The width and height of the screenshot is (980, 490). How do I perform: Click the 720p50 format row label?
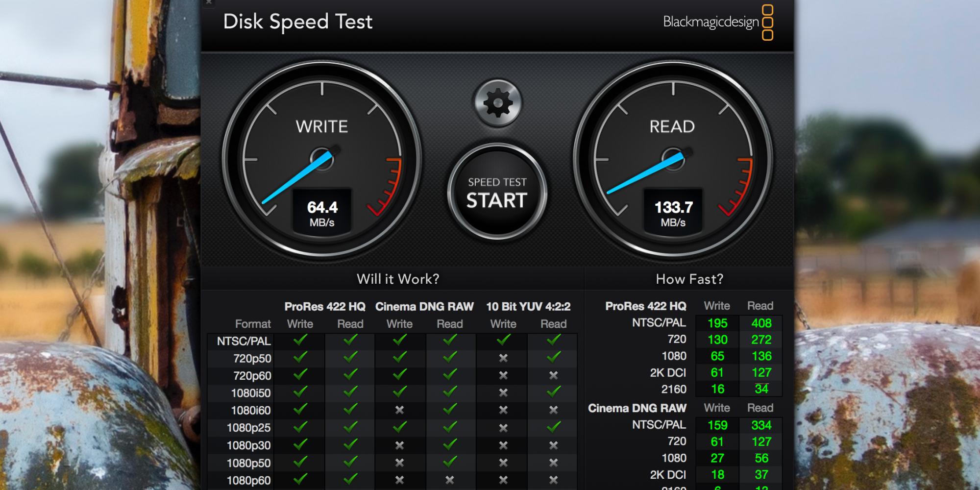(x=252, y=359)
